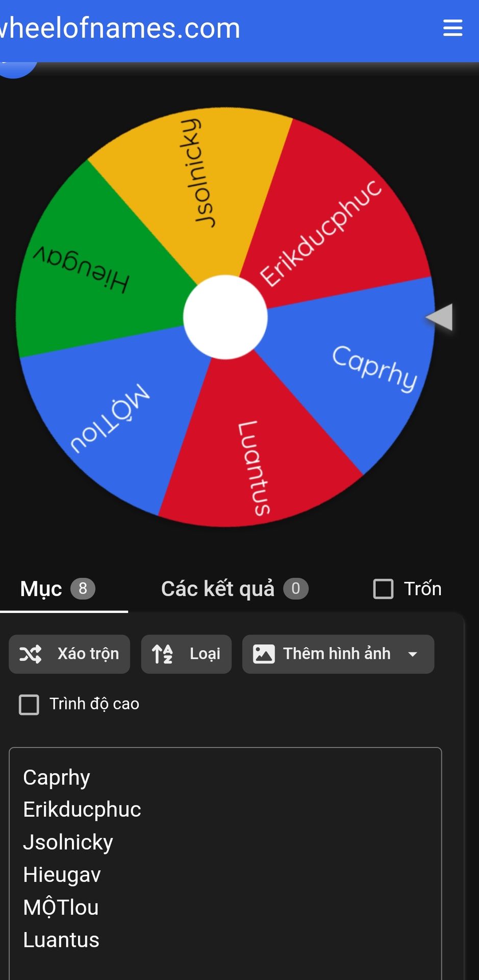
Task: Click the shuffle arrows icon
Action: tap(31, 654)
